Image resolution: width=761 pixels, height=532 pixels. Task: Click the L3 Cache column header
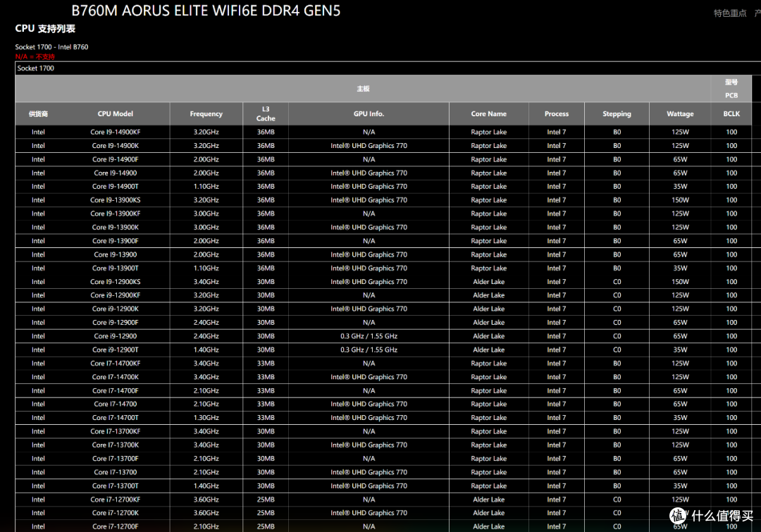pyautogui.click(x=266, y=113)
